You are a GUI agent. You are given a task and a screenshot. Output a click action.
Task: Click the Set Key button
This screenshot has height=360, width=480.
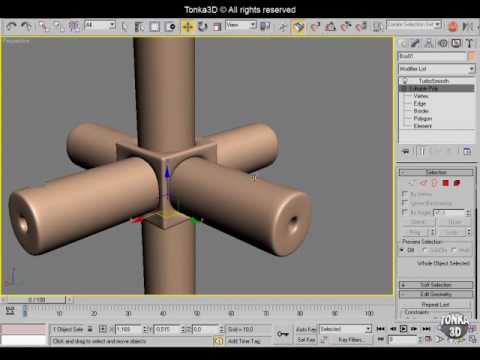click(306, 340)
